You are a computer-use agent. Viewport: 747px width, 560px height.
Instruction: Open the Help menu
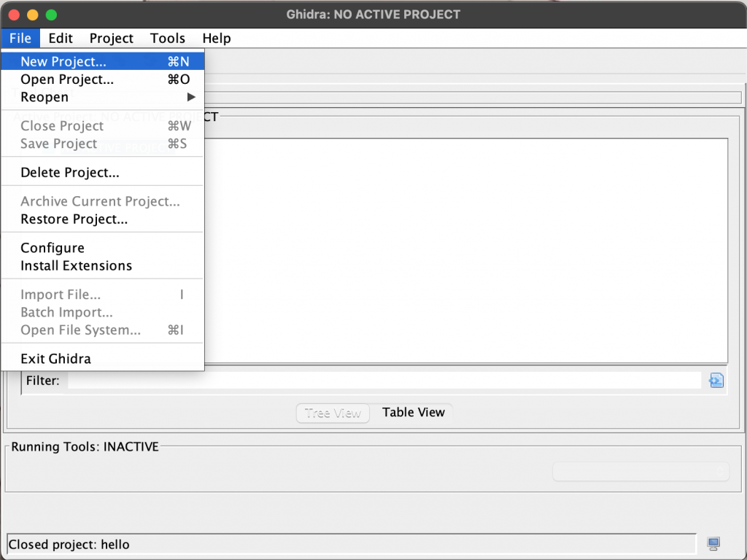(216, 38)
